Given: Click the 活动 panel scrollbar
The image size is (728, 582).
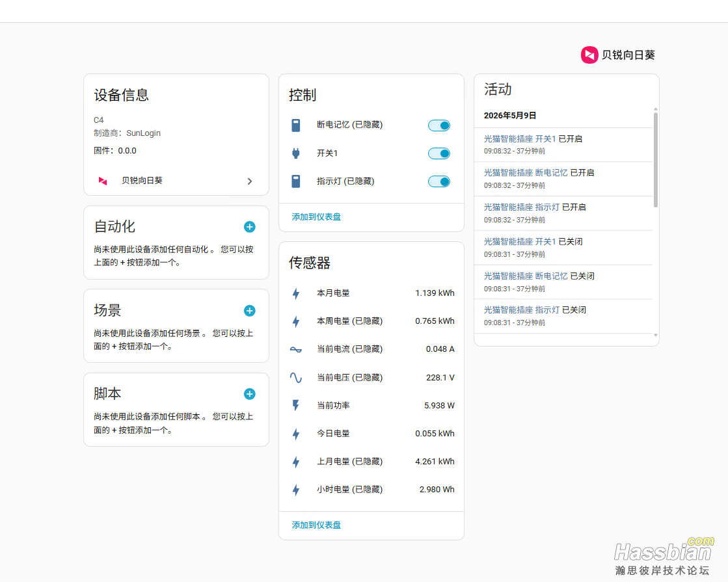Looking at the screenshot, I should [x=656, y=160].
